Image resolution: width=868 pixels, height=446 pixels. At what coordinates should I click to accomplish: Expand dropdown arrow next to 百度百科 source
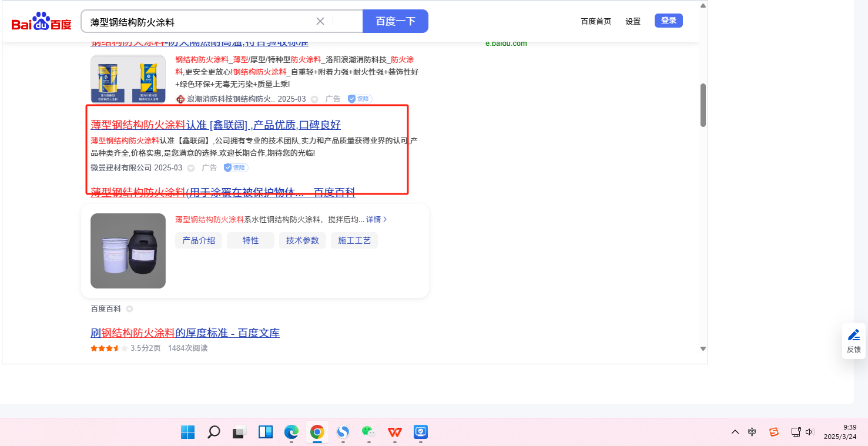pos(129,308)
